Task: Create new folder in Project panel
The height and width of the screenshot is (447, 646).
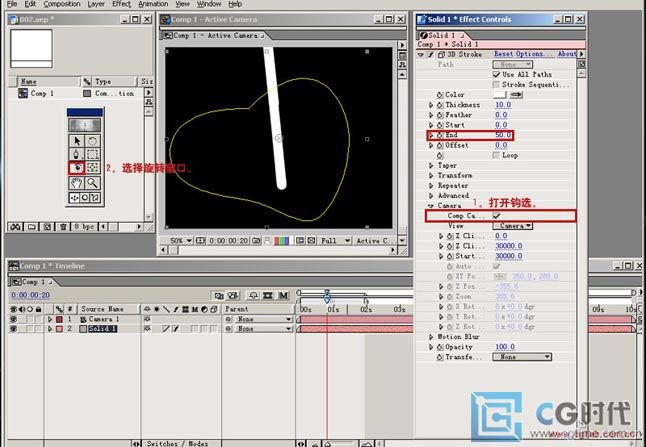Action: 32,227
